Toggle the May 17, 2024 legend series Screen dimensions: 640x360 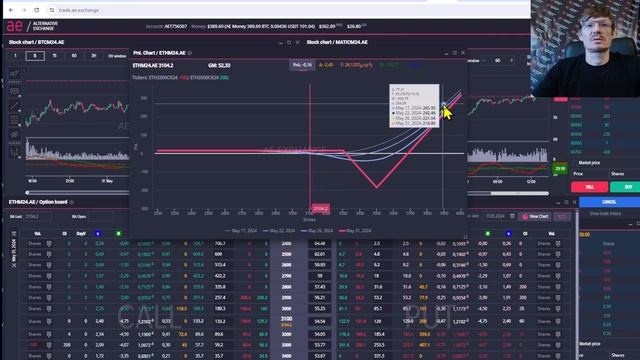point(241,231)
